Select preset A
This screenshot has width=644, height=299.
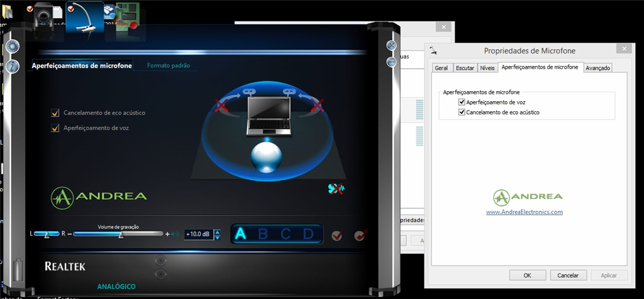[240, 234]
